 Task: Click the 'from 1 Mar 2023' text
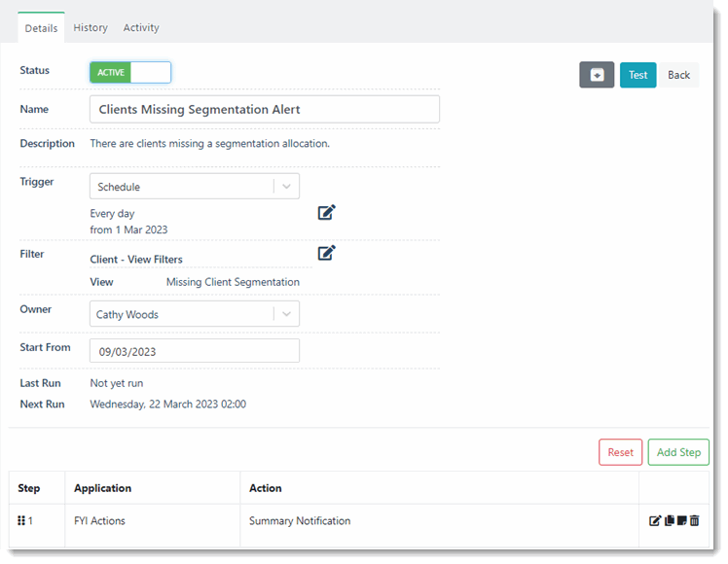coord(128,230)
